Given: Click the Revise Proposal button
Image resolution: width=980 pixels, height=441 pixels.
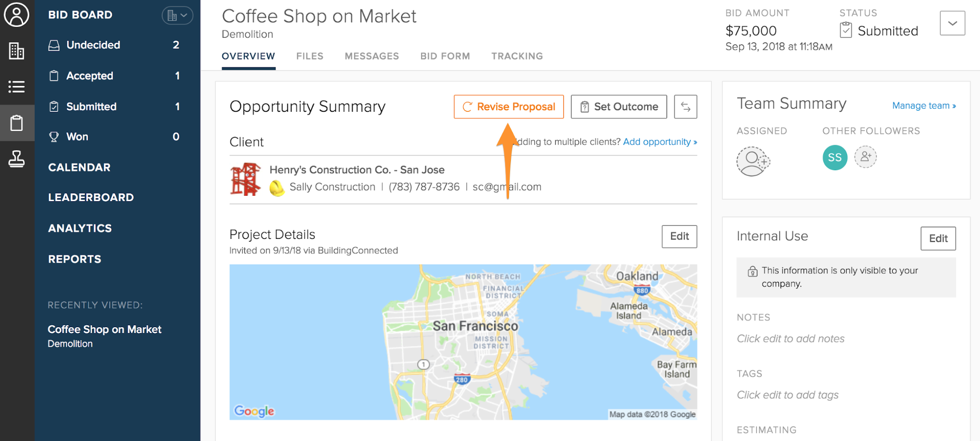Looking at the screenshot, I should pos(508,107).
